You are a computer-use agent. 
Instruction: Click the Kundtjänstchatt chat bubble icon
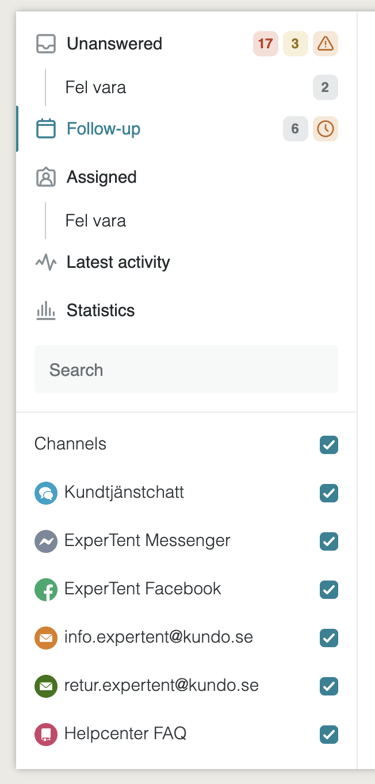[46, 493]
